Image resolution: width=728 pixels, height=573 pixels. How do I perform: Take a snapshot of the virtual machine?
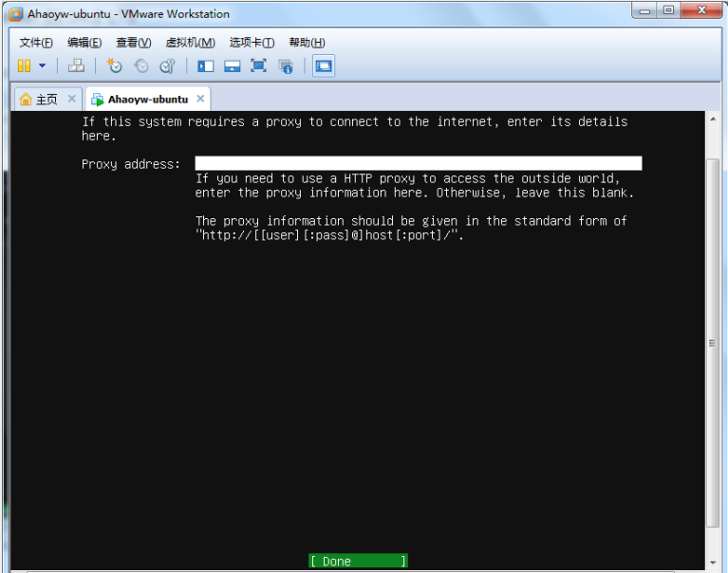coord(114,65)
